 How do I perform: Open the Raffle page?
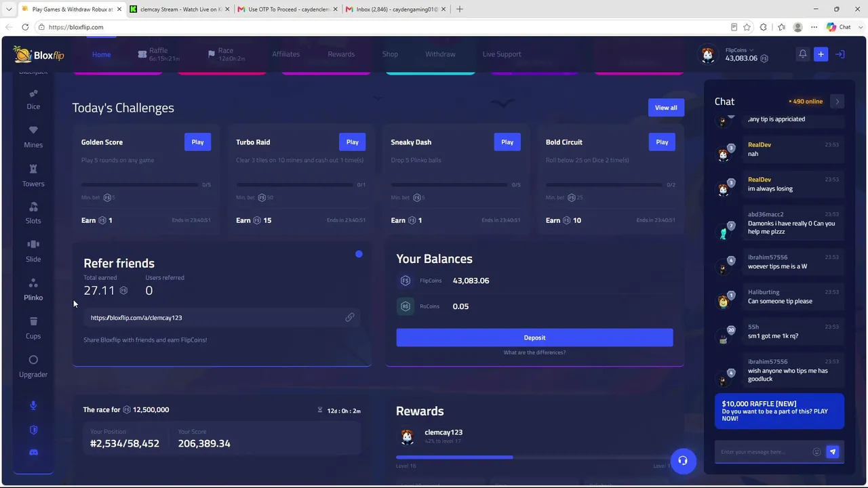pyautogui.click(x=158, y=54)
